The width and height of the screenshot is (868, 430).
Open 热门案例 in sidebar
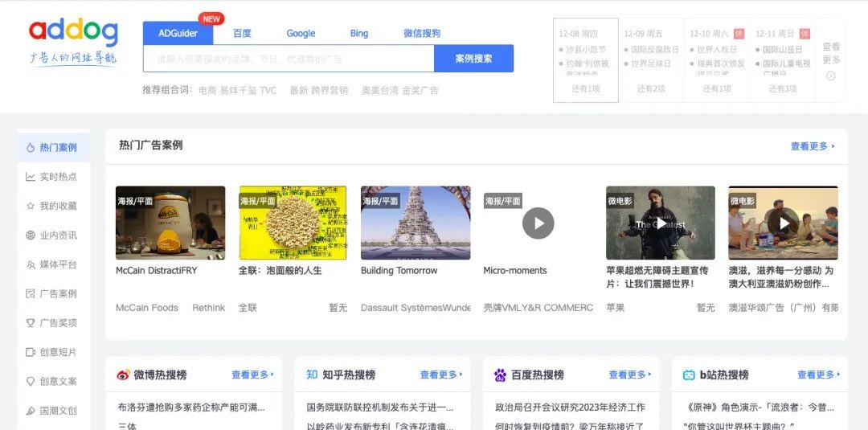pyautogui.click(x=54, y=148)
